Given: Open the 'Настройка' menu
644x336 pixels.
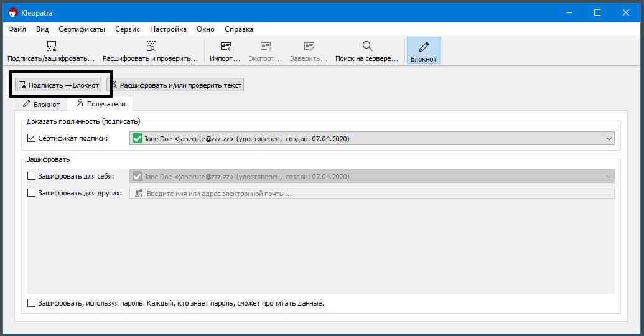Looking at the screenshot, I should (168, 29).
